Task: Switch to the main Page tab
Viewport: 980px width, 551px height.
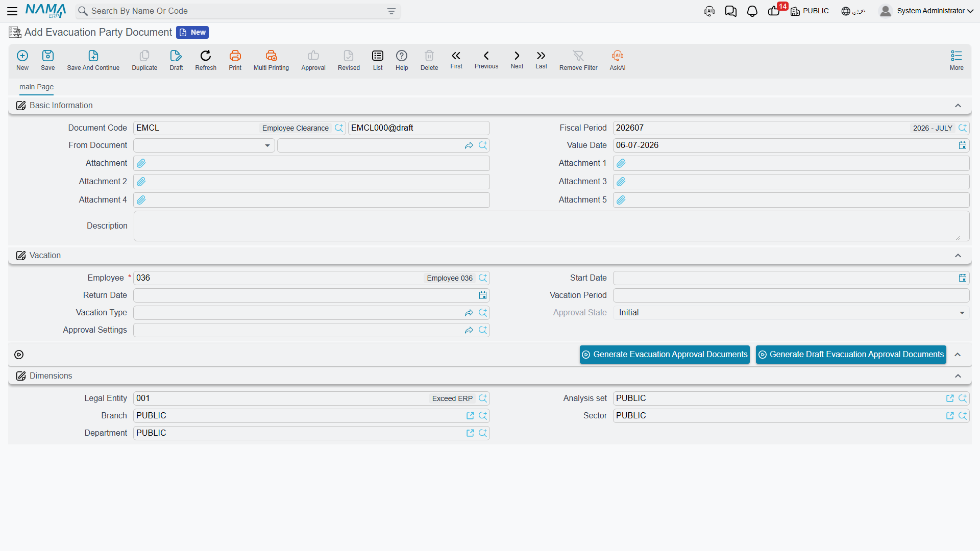Action: [36, 87]
